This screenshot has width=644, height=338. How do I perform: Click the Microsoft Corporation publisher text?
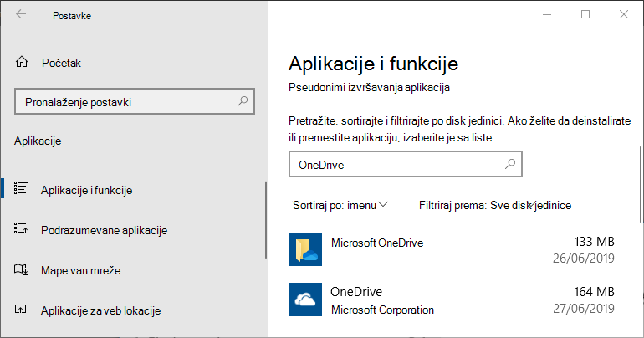pyautogui.click(x=382, y=310)
